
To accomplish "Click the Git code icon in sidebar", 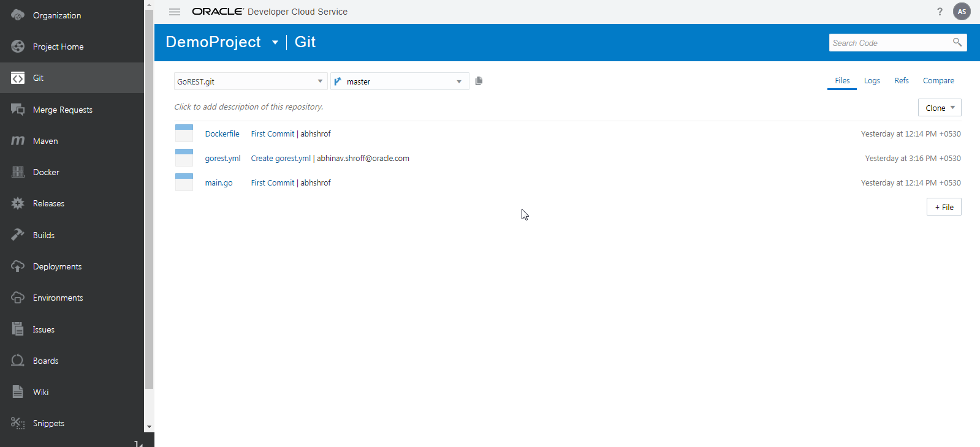I will [x=18, y=78].
